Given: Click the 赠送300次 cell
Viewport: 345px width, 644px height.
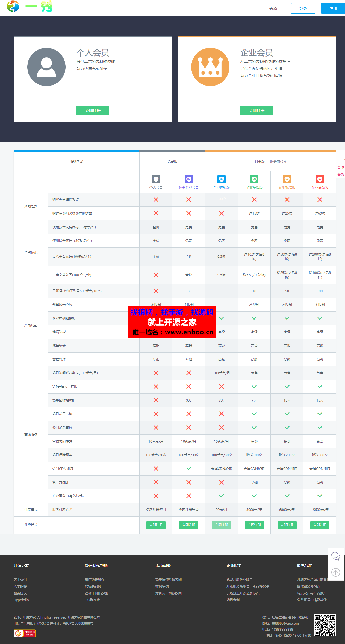Looking at the screenshot, I should pos(320,455).
